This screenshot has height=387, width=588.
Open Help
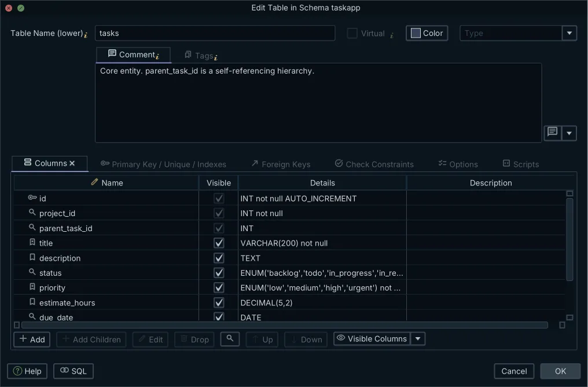pos(27,371)
